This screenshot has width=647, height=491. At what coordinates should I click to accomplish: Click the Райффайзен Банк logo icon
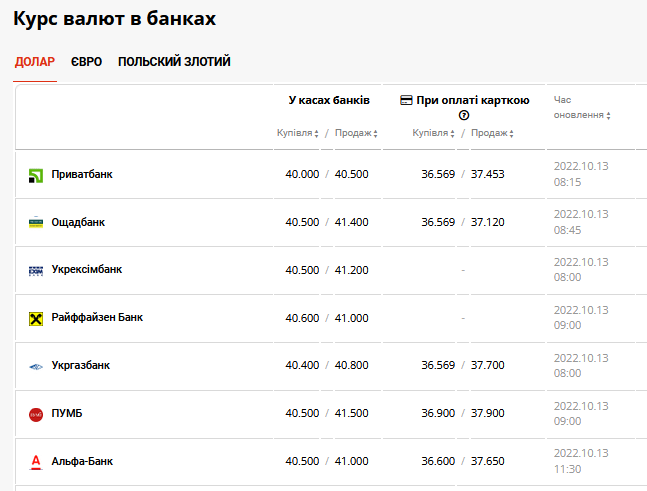[36, 318]
